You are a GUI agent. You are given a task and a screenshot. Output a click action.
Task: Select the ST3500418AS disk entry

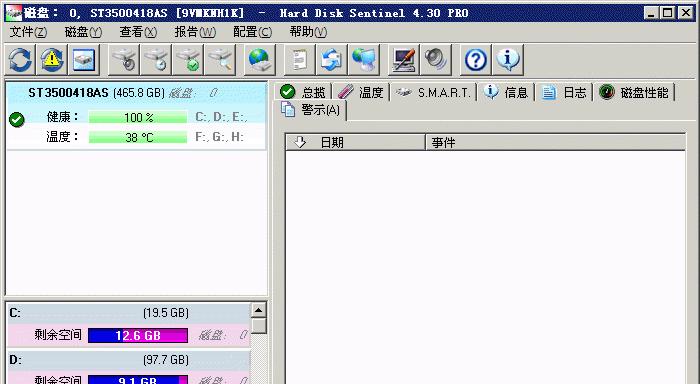(x=136, y=115)
